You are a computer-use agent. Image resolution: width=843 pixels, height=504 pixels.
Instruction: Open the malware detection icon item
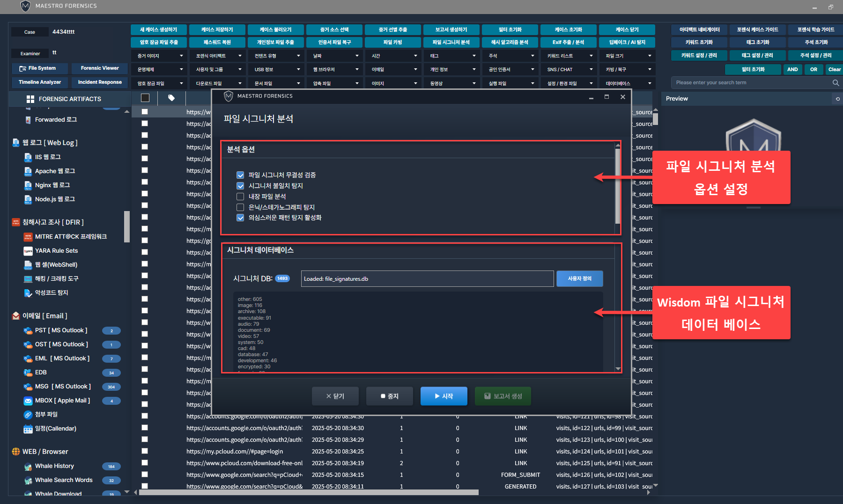[28, 293]
